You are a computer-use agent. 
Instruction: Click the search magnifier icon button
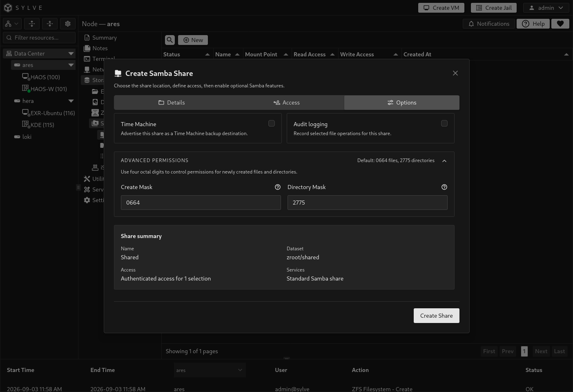tap(170, 40)
